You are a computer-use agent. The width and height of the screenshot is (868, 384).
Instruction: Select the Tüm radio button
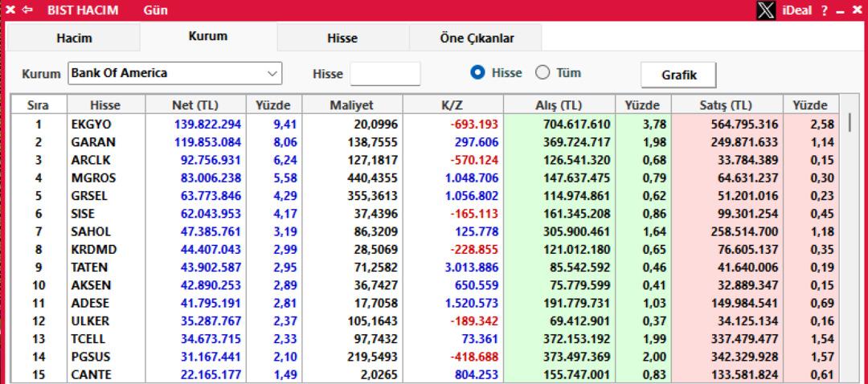click(x=542, y=73)
